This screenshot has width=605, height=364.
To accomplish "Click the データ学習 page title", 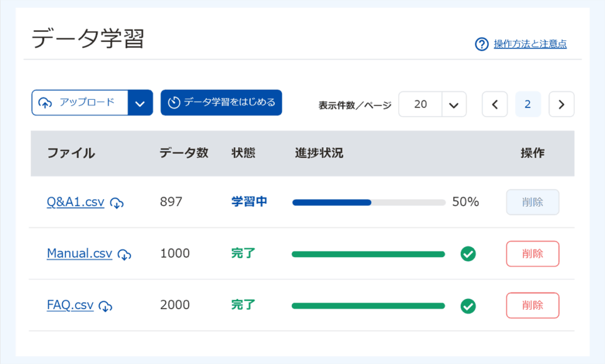I will coord(88,38).
